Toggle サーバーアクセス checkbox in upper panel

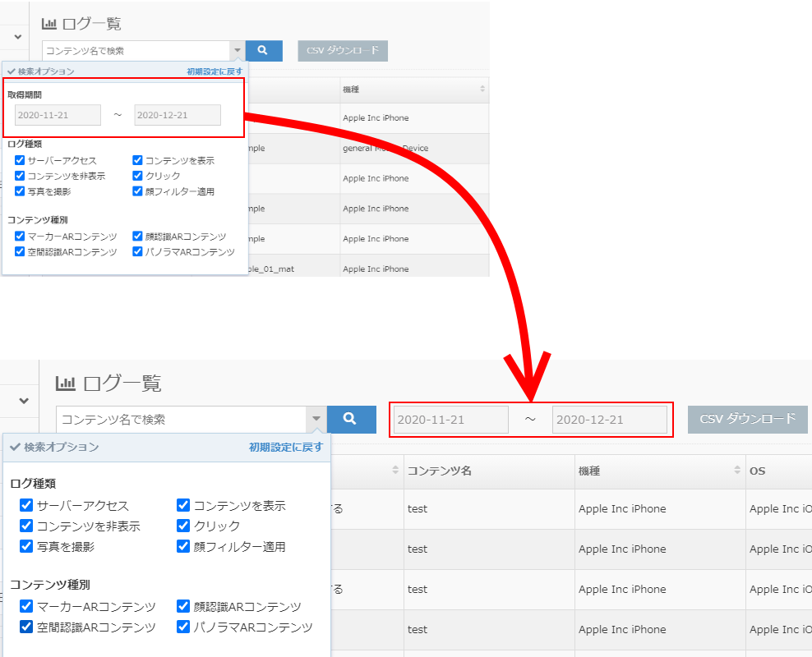click(x=20, y=160)
